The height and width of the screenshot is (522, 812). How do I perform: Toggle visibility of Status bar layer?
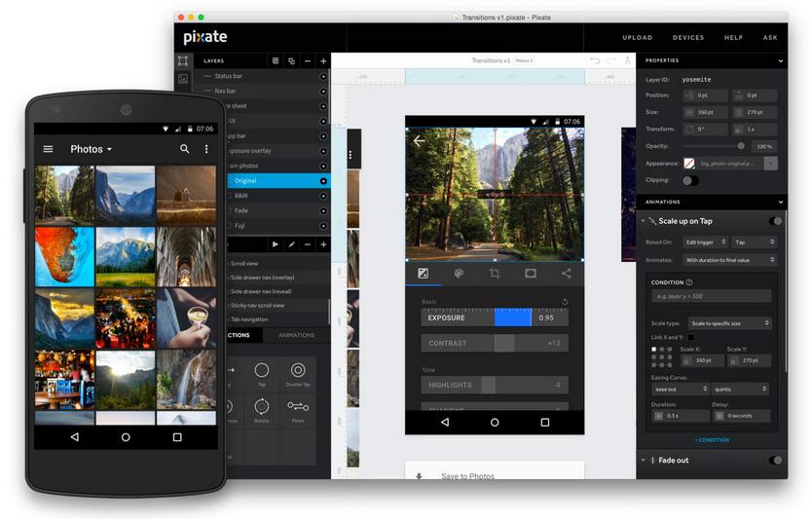pyautogui.click(x=323, y=76)
